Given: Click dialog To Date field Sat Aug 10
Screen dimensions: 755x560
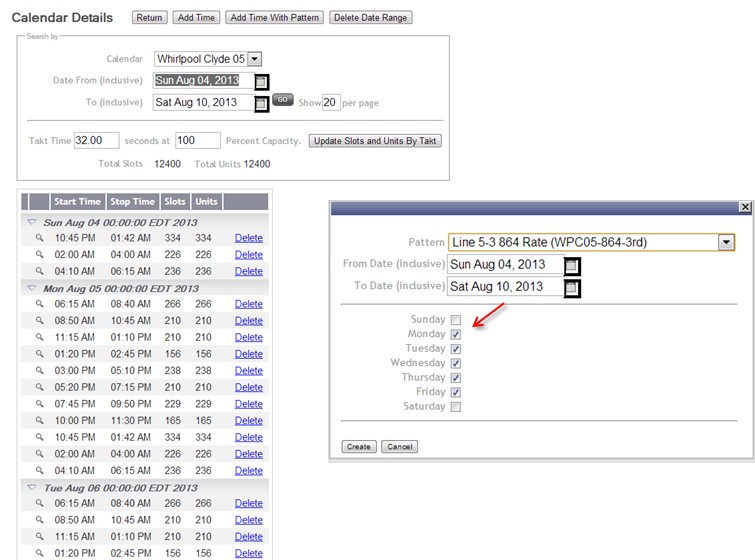Looking at the screenshot, I should 506,287.
